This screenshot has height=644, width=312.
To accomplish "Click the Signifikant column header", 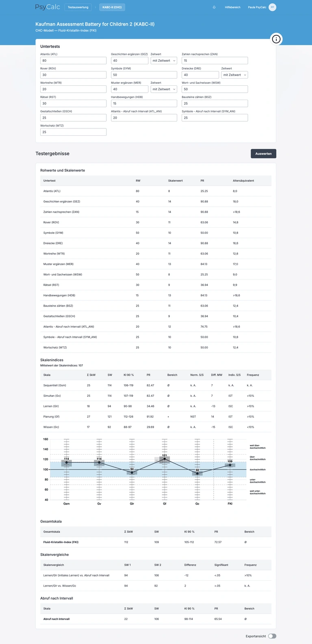I will (x=221, y=565).
